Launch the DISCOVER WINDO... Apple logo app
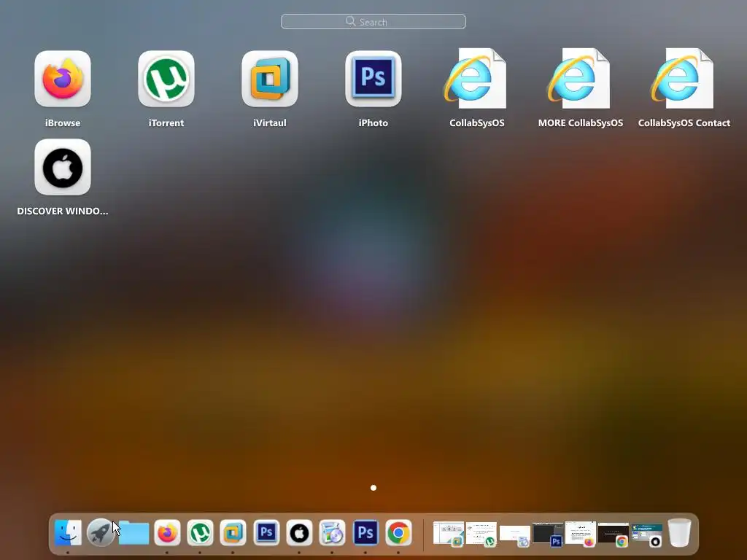Image resolution: width=747 pixels, height=560 pixels. pyautogui.click(x=63, y=167)
